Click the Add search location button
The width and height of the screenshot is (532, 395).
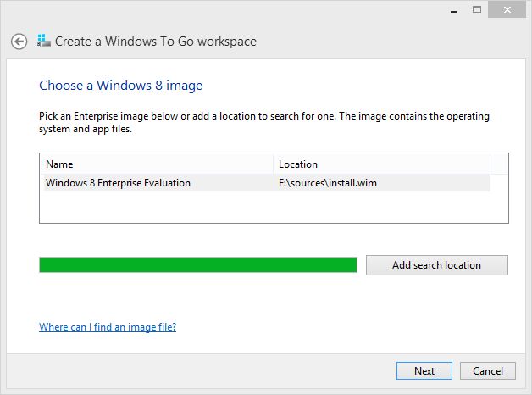coord(436,265)
